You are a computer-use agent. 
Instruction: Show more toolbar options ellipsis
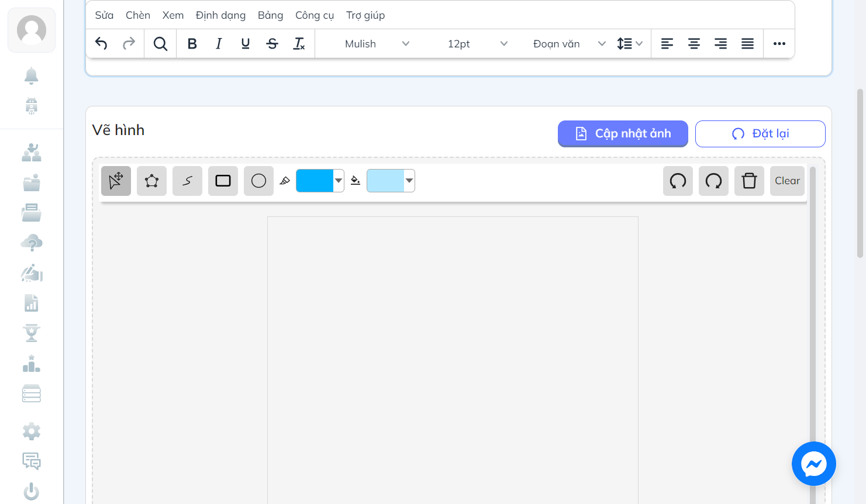[779, 43]
